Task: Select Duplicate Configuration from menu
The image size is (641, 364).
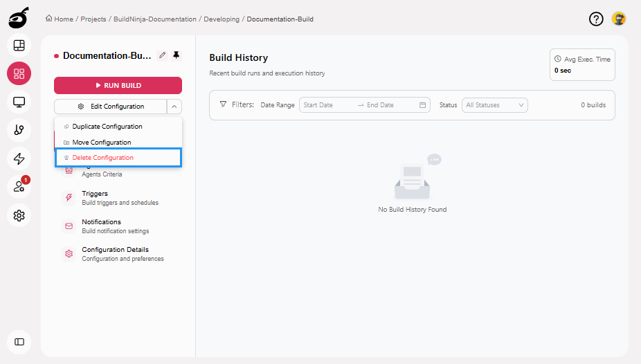Action: point(118,127)
